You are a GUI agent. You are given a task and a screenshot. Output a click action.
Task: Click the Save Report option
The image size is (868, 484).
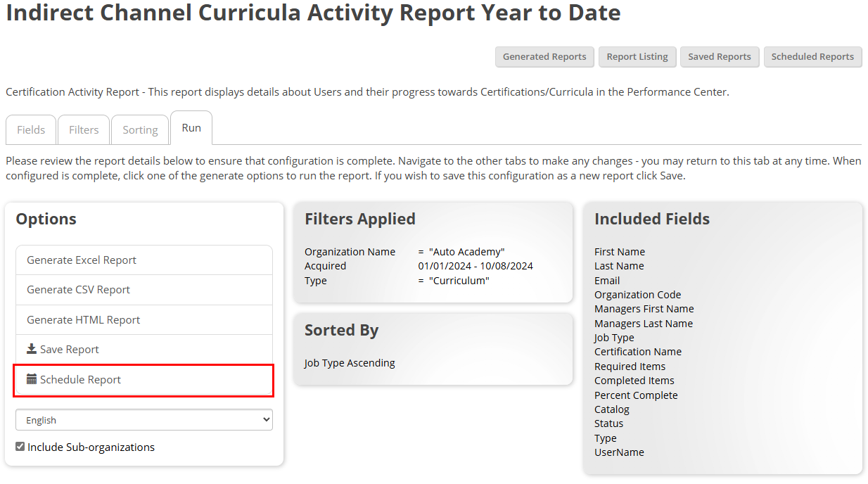click(x=144, y=350)
